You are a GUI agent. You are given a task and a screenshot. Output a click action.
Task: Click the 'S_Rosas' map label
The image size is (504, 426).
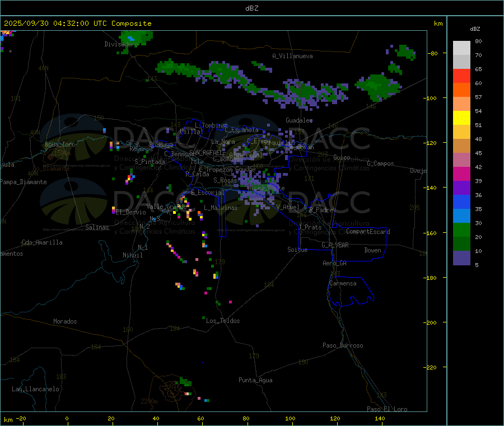225,180
